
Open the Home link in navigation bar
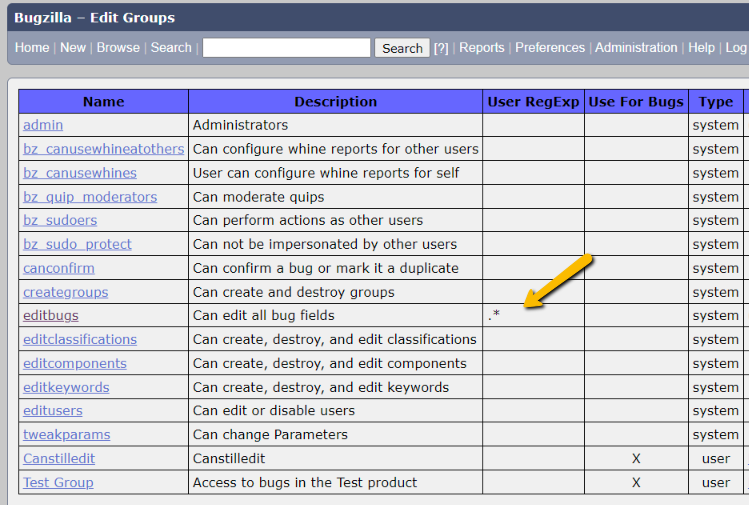[x=32, y=48]
